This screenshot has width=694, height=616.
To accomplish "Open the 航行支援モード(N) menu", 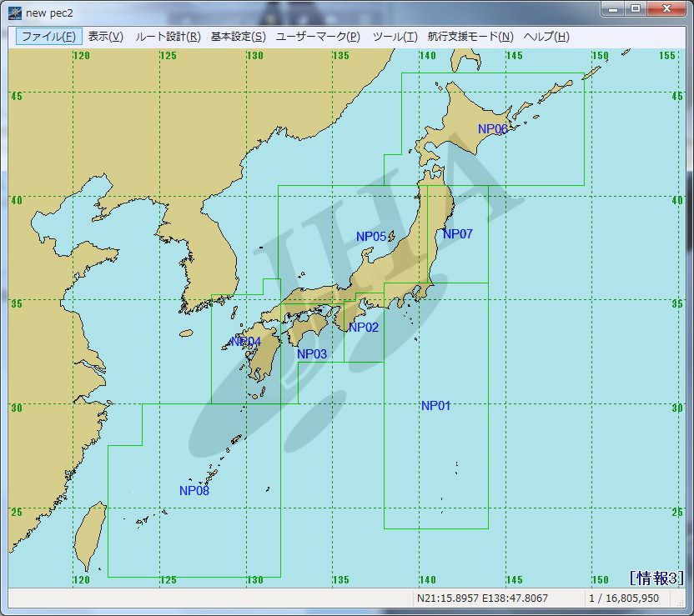I will [470, 37].
